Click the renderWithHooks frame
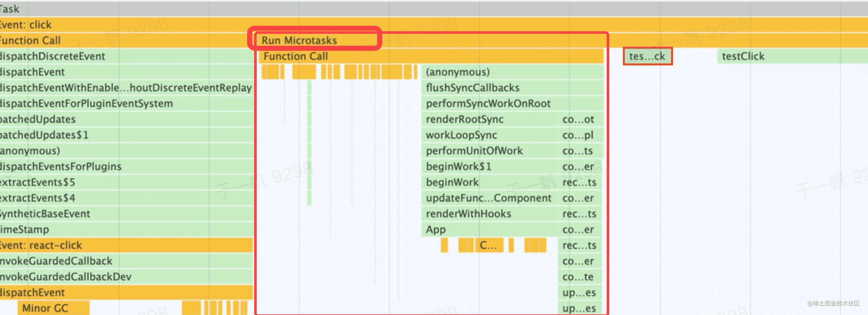Image resolution: width=868 pixels, height=315 pixels. [489, 214]
